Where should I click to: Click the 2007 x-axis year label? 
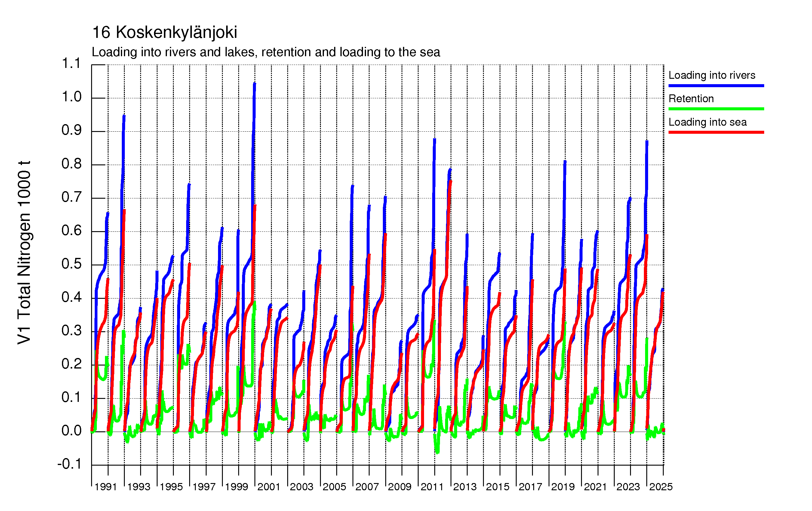click(x=367, y=487)
